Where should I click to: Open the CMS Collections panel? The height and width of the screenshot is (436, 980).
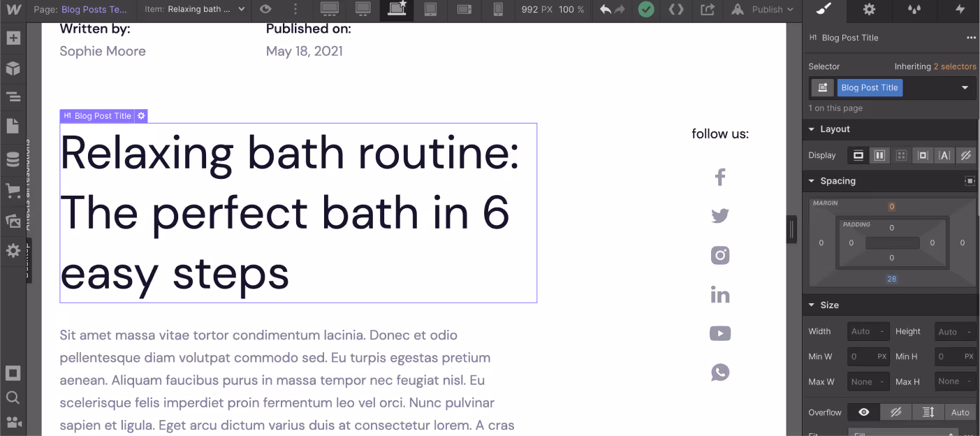13,159
